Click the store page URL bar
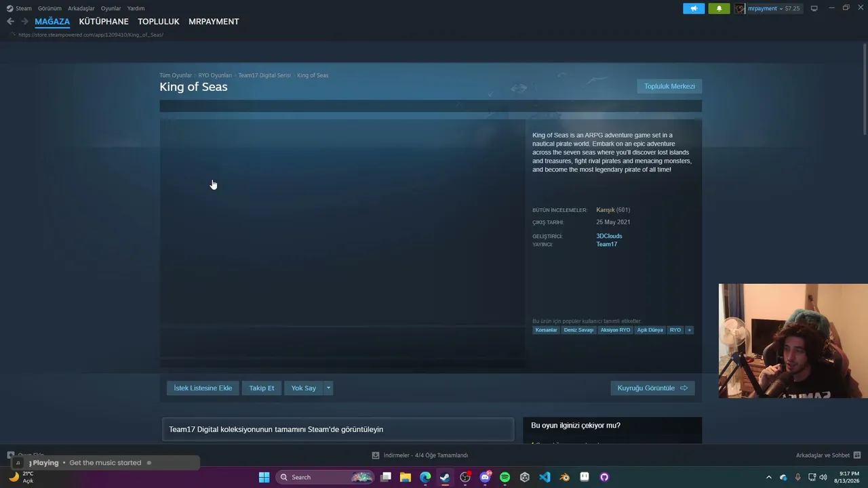868x488 pixels. click(91, 35)
